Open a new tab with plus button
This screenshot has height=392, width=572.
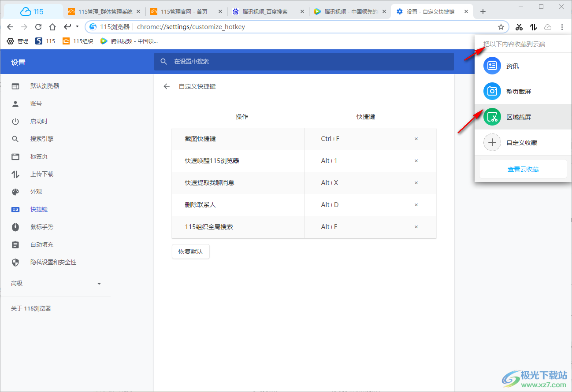[483, 11]
